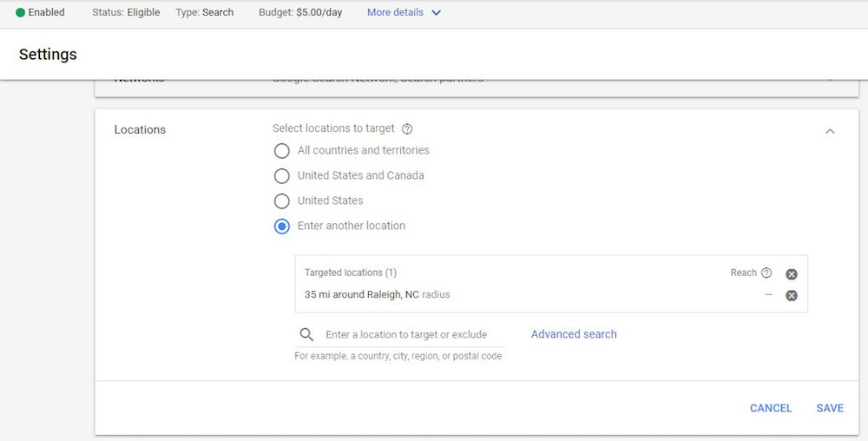Open Advanced search for locations
The image size is (868, 441).
tap(574, 334)
